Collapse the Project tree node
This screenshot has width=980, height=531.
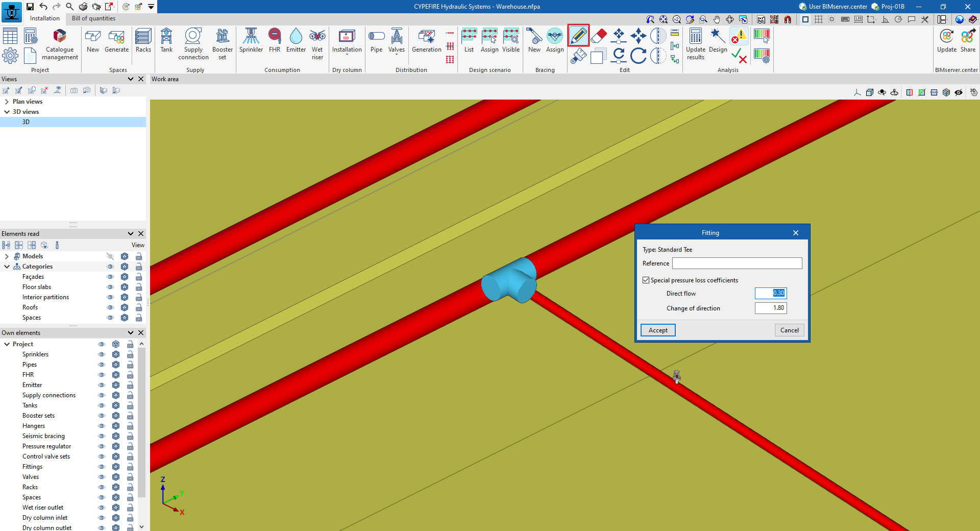pyautogui.click(x=7, y=344)
